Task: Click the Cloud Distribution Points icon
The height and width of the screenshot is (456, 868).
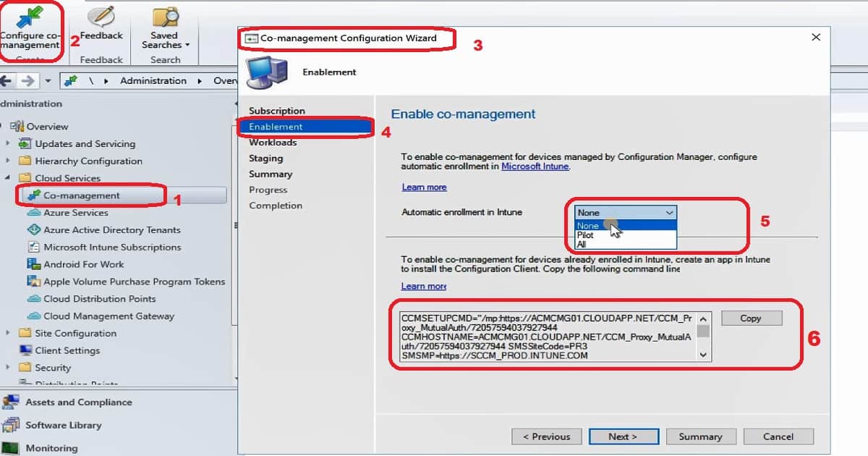Action: 33,299
